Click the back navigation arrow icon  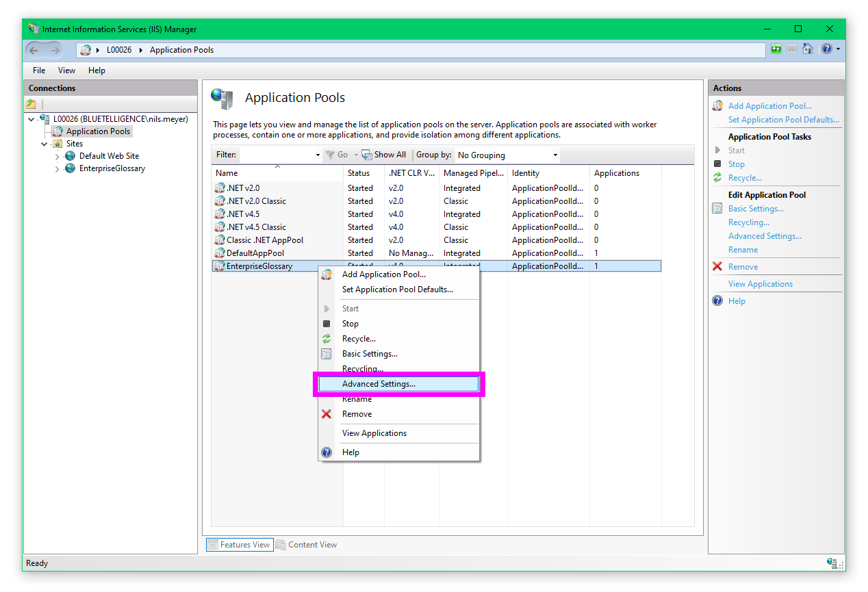34,50
